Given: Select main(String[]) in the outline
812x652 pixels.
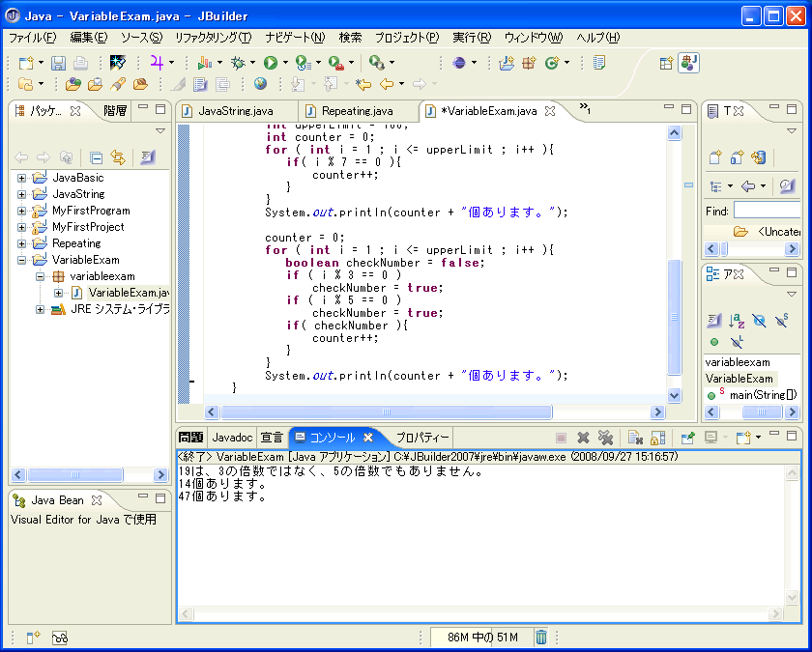Looking at the screenshot, I should click(x=762, y=394).
